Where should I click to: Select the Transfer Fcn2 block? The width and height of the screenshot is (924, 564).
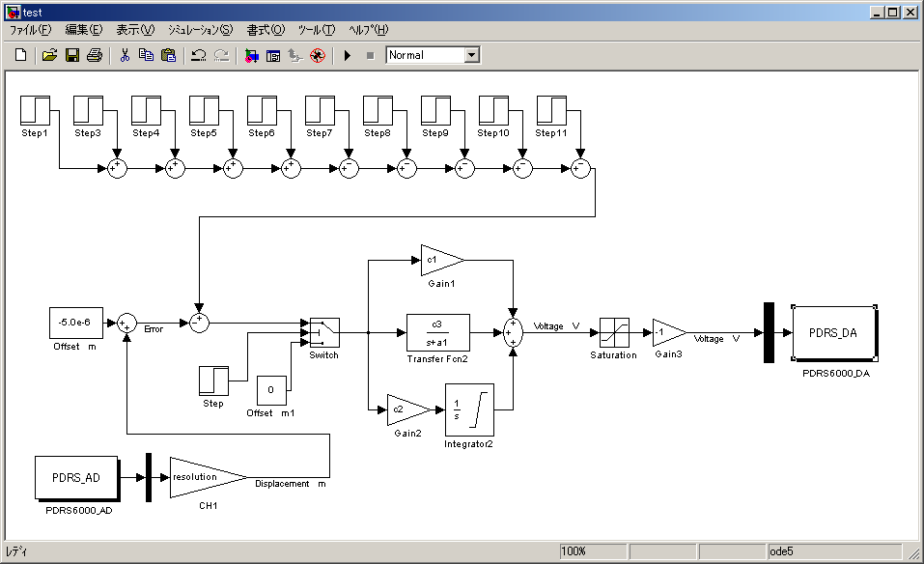(x=437, y=332)
